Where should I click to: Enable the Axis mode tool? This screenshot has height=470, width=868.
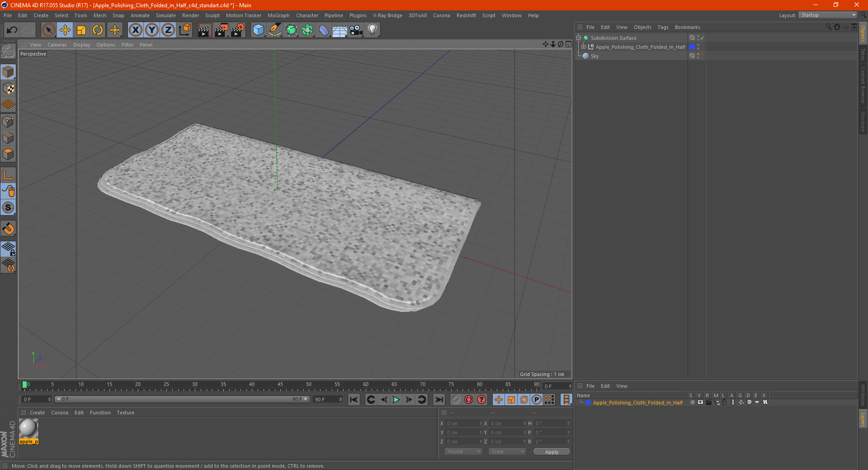tap(8, 175)
